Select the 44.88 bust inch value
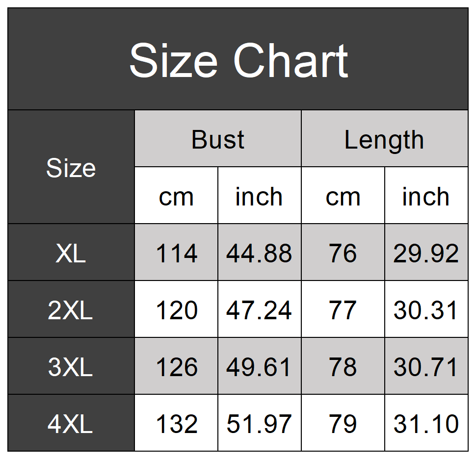Image resolution: width=476 pixels, height=459 pixels. pos(259,253)
